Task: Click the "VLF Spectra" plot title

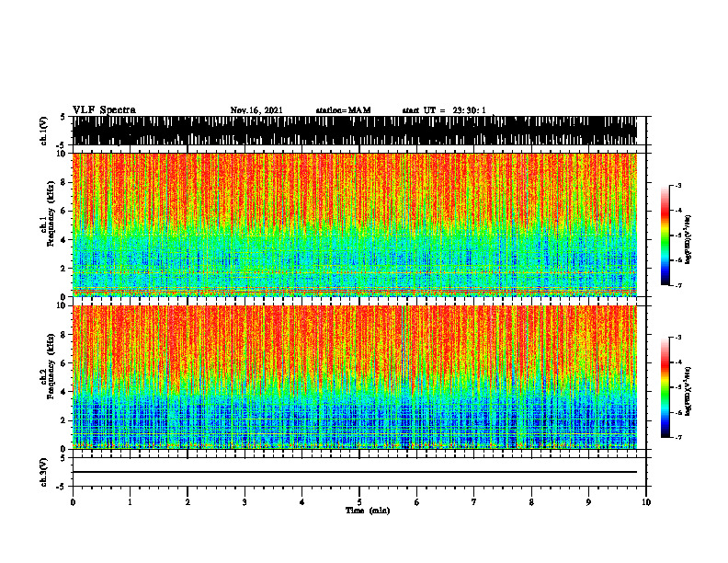Action: click(x=104, y=109)
